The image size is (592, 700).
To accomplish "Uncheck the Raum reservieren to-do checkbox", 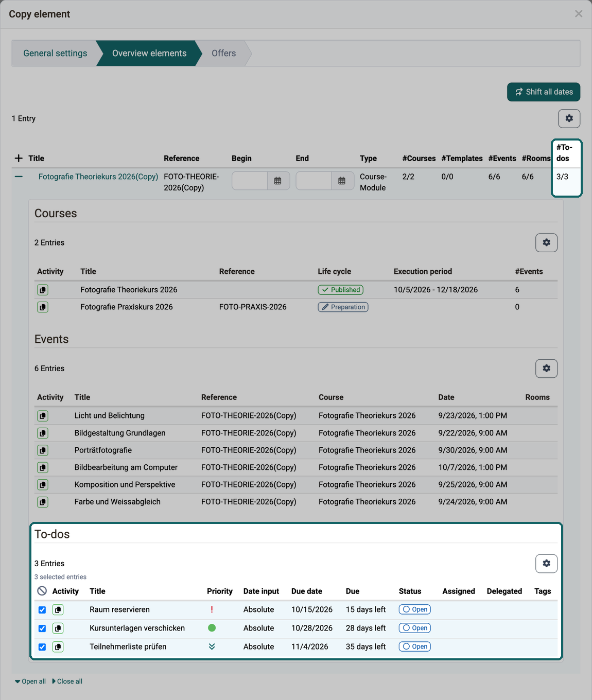I will (x=42, y=610).
